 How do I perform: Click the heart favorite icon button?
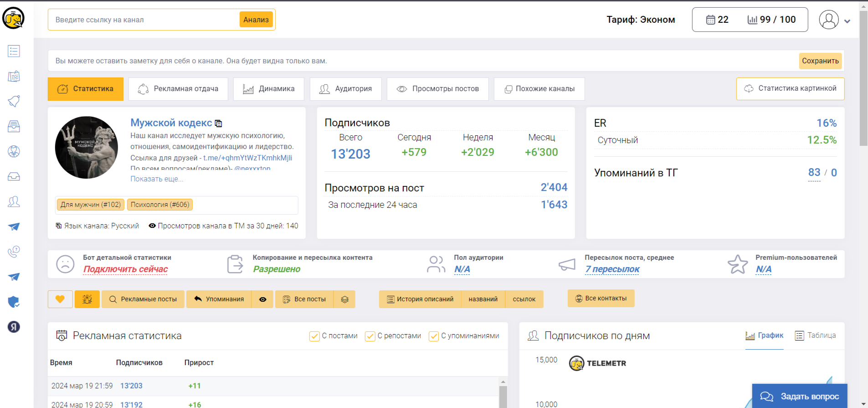[x=60, y=299]
